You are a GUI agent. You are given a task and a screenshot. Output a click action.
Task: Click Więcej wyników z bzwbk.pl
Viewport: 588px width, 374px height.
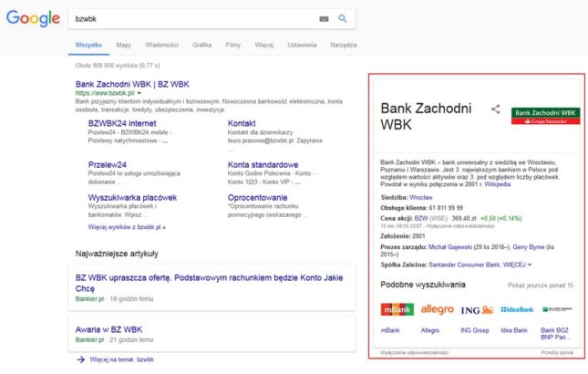click(x=127, y=227)
